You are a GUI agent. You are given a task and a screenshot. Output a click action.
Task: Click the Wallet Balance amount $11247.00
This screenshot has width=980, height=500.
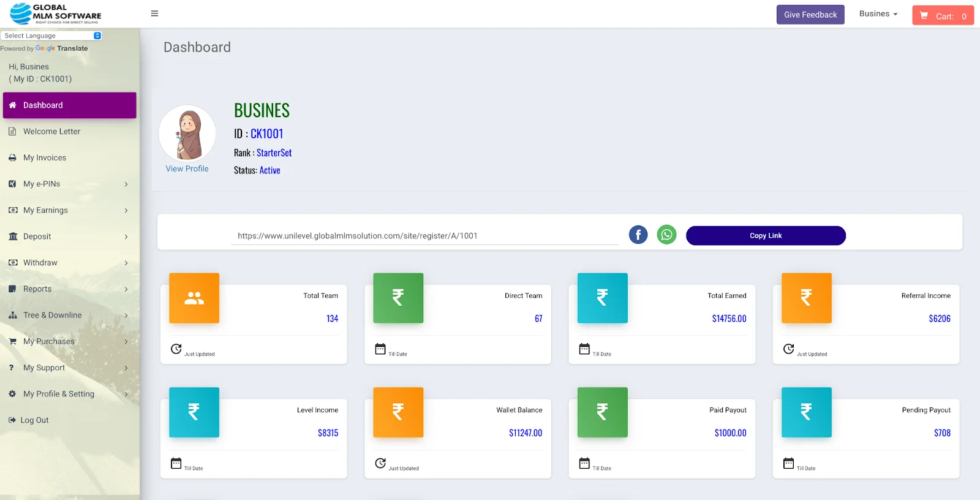526,433
